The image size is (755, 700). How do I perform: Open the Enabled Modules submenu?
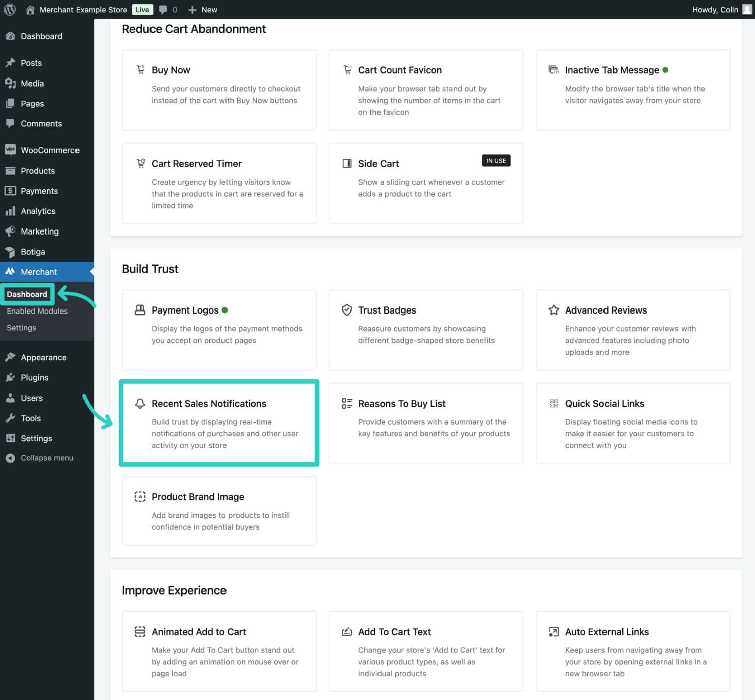point(37,311)
